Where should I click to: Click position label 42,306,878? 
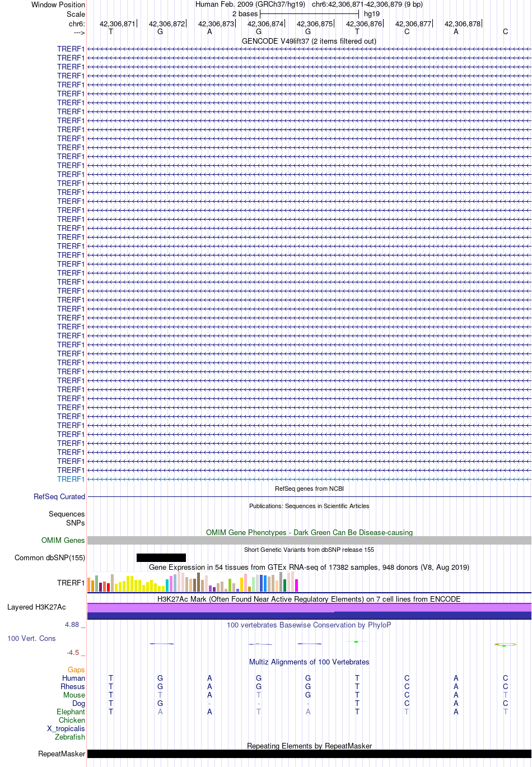[463, 24]
